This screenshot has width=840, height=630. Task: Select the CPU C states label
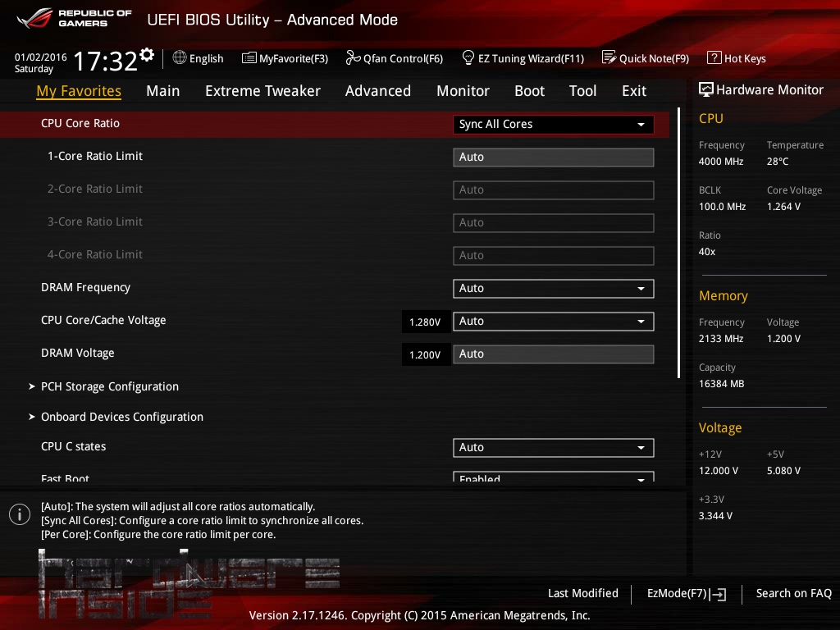(x=73, y=446)
